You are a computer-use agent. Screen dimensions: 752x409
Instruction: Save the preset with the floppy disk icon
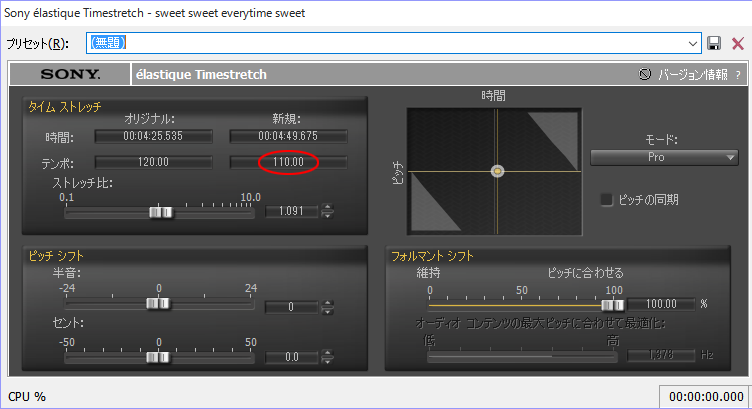(714, 43)
